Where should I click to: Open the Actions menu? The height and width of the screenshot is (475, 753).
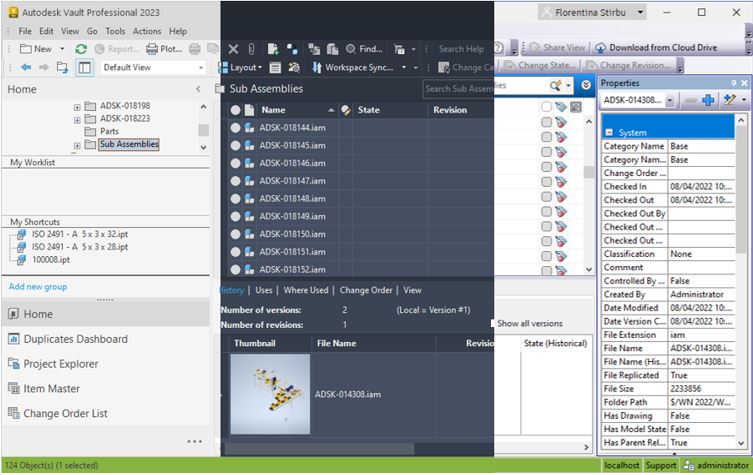point(147,31)
